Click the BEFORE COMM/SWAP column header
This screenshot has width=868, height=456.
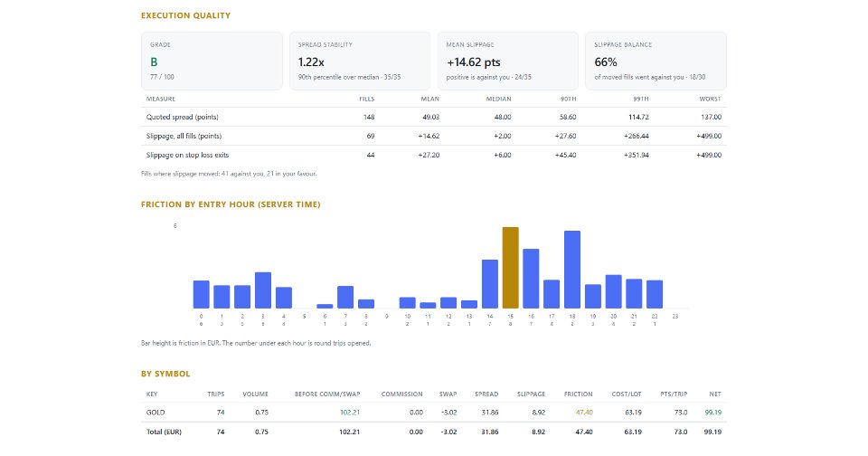tap(327, 394)
